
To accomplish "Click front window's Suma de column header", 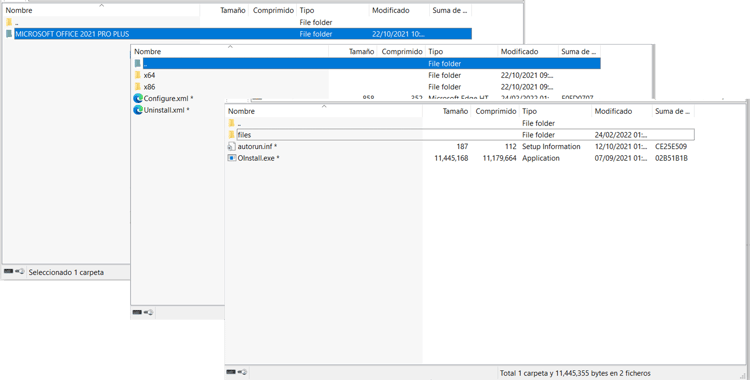I will (x=673, y=111).
